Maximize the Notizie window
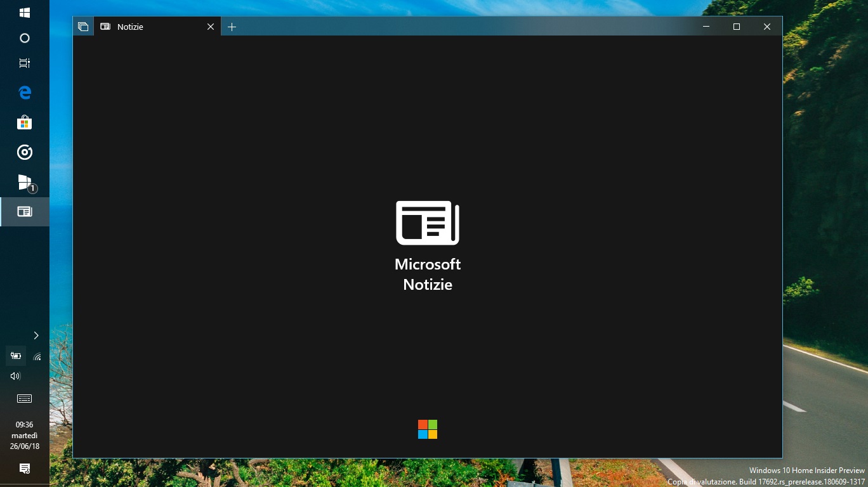 [737, 27]
